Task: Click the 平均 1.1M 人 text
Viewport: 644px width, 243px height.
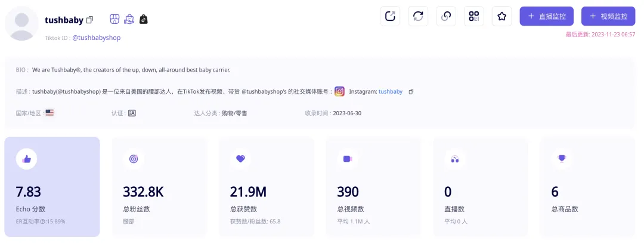Action: pyautogui.click(x=354, y=222)
